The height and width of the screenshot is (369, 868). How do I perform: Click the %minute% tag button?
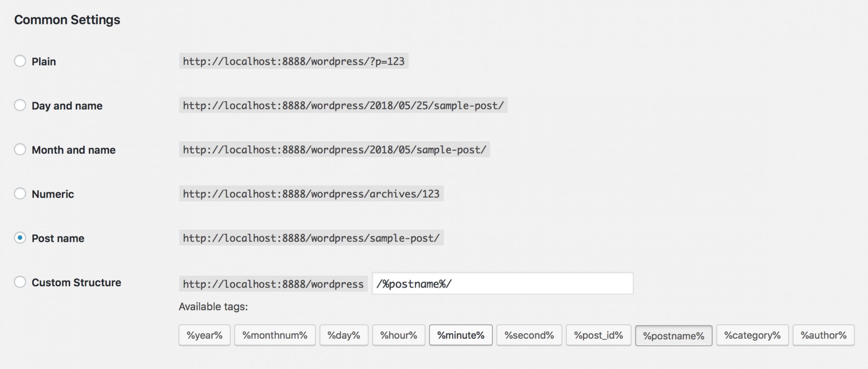click(461, 335)
